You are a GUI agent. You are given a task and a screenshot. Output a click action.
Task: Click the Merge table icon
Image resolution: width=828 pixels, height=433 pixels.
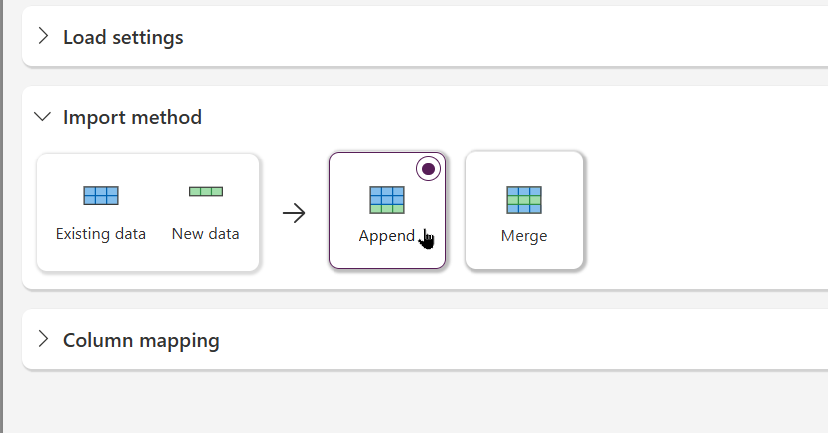pos(524,200)
